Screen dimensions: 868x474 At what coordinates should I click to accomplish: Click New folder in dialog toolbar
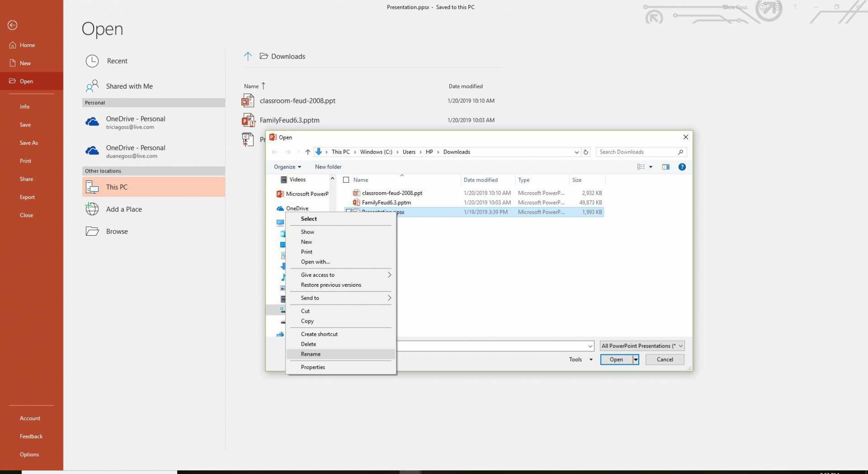[x=328, y=167]
